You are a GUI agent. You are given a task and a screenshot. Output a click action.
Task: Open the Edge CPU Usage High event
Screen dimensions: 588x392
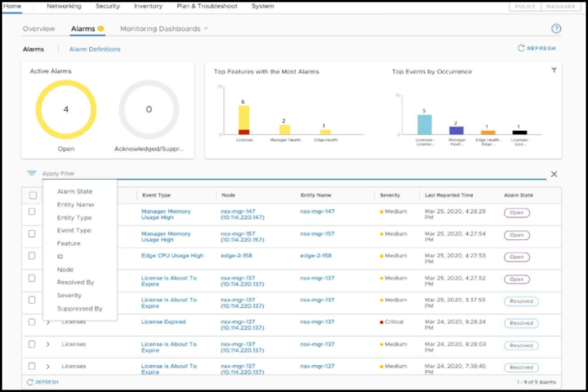[x=172, y=256]
